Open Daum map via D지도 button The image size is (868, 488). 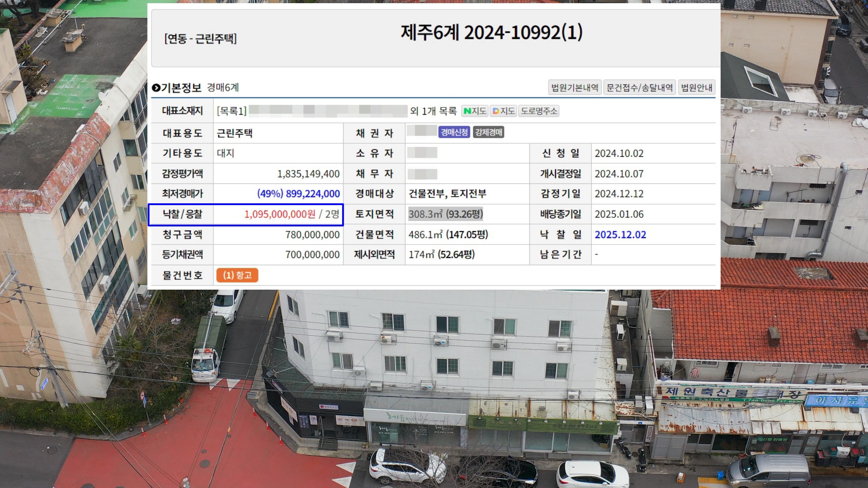(503, 111)
